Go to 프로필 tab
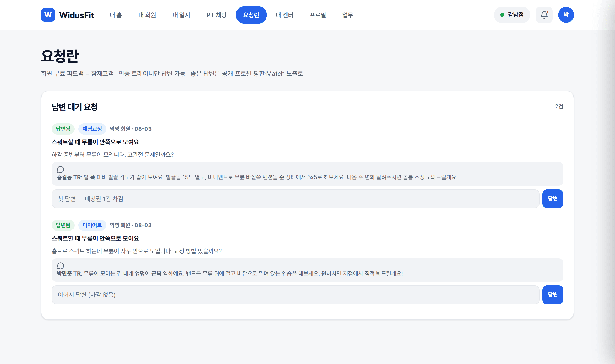 click(x=318, y=15)
